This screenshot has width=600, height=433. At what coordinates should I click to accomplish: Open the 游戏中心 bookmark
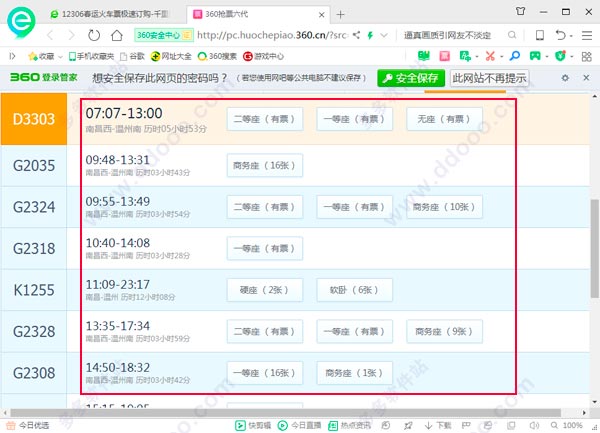(x=264, y=56)
